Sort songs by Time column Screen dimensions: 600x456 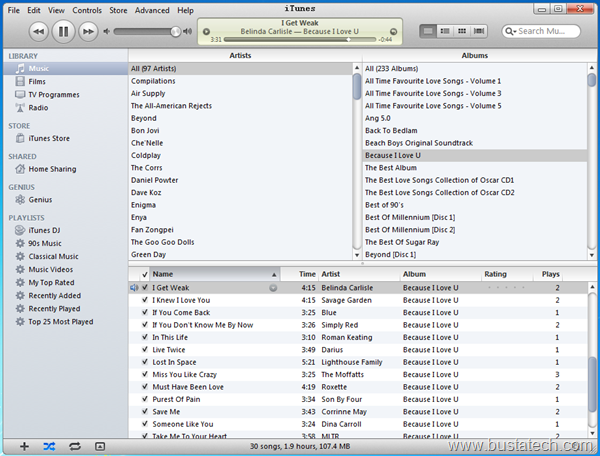pos(300,274)
